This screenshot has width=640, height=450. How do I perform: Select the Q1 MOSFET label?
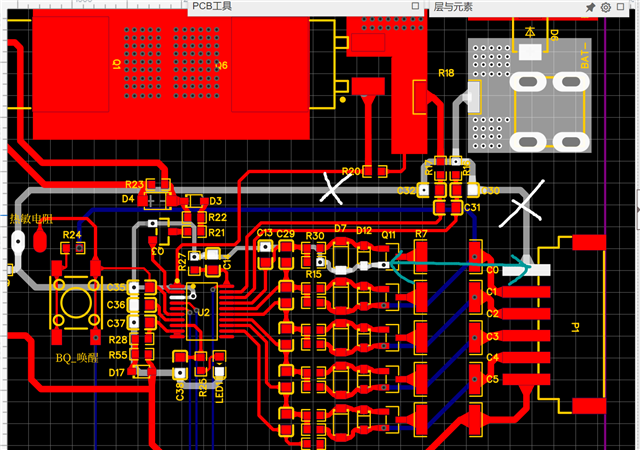click(x=117, y=64)
